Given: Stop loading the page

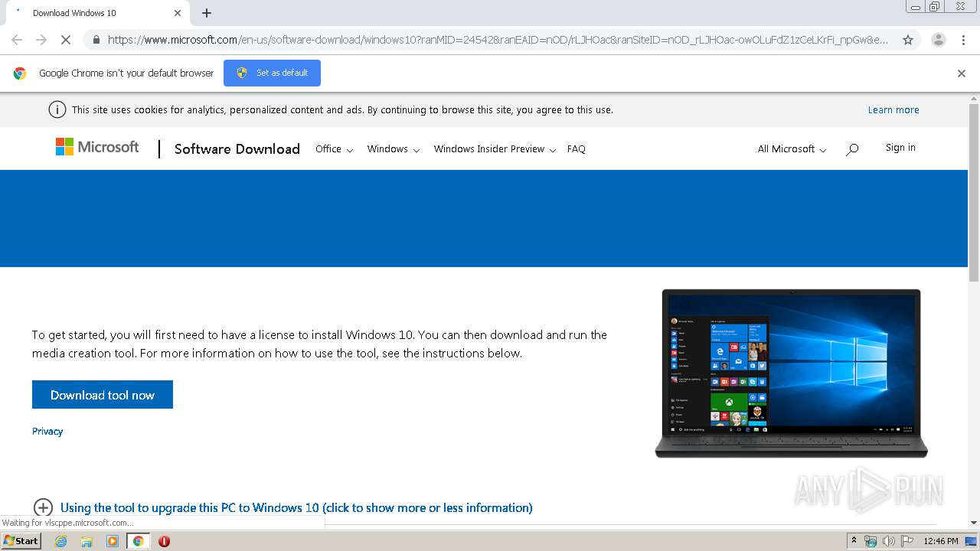Looking at the screenshot, I should [x=66, y=40].
